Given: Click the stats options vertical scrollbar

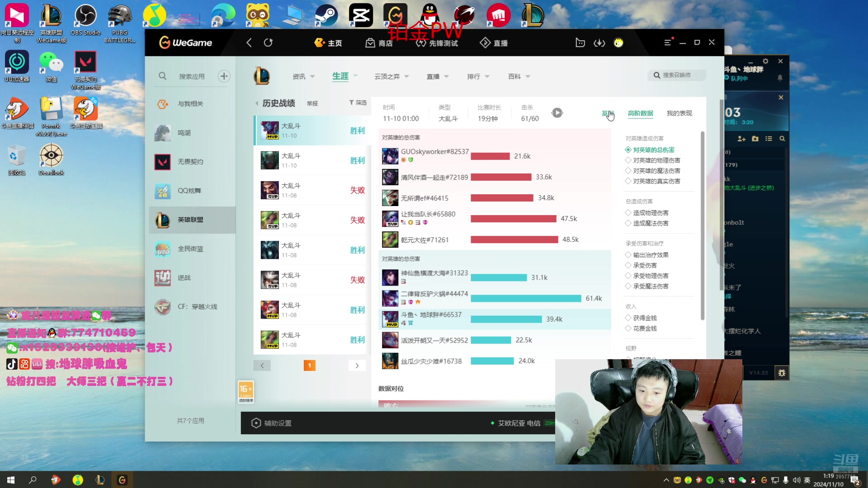Looking at the screenshot, I should point(702,226).
